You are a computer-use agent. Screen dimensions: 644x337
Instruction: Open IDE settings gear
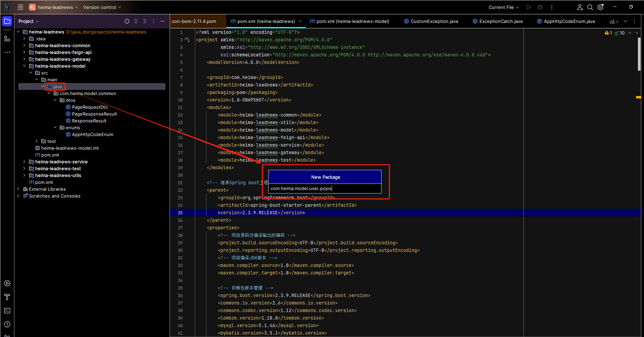tap(601, 7)
